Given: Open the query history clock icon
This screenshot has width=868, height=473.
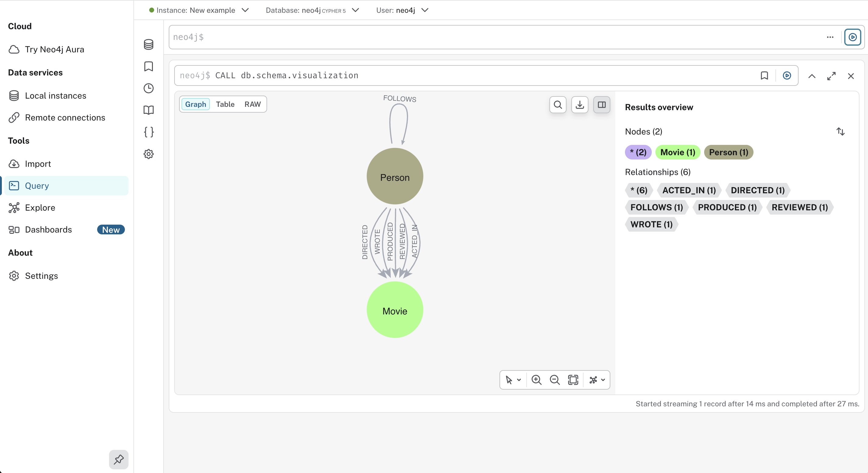Looking at the screenshot, I should 149,88.
